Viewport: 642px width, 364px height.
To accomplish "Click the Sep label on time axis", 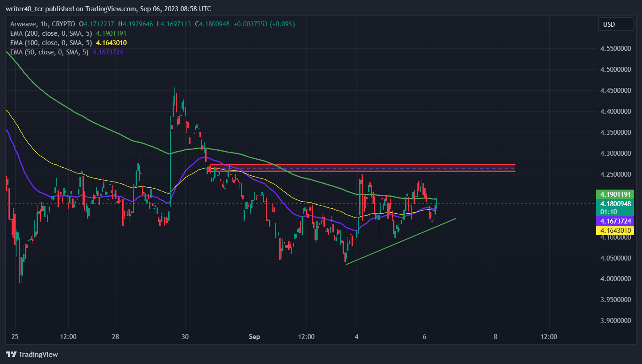I will [x=253, y=337].
